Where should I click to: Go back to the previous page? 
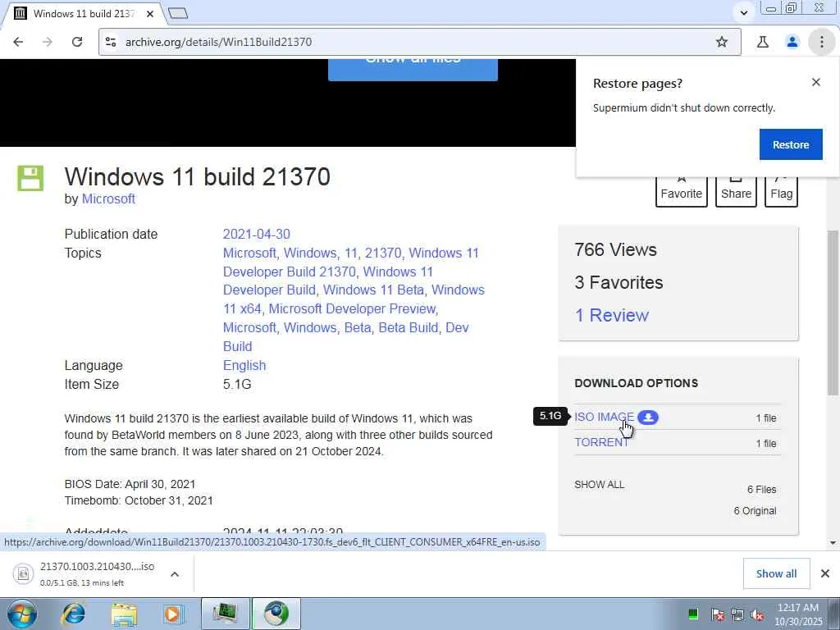pos(18,42)
